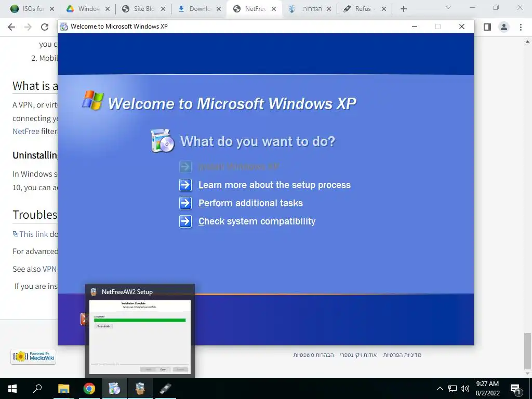Screen dimensions: 532x399
Task: Select the NetFreeAW2 Setup taskbar icon
Action: [140, 389]
